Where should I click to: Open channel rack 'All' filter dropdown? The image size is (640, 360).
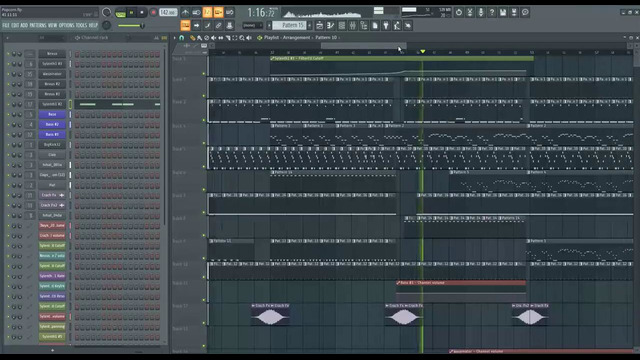tap(51, 38)
